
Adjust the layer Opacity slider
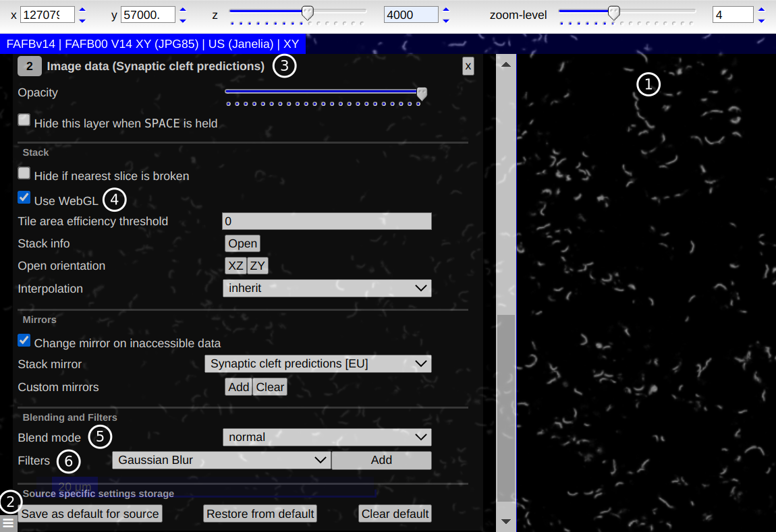tap(324, 92)
